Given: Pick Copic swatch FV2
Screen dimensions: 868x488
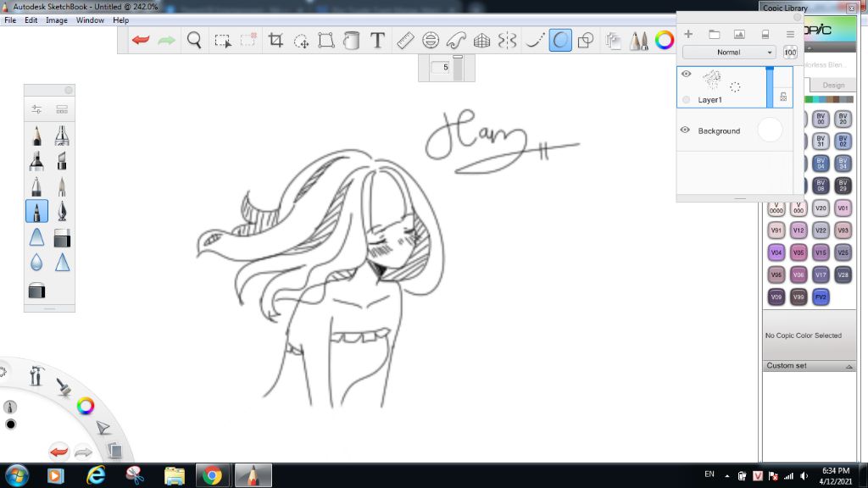Looking at the screenshot, I should pyautogui.click(x=821, y=297).
